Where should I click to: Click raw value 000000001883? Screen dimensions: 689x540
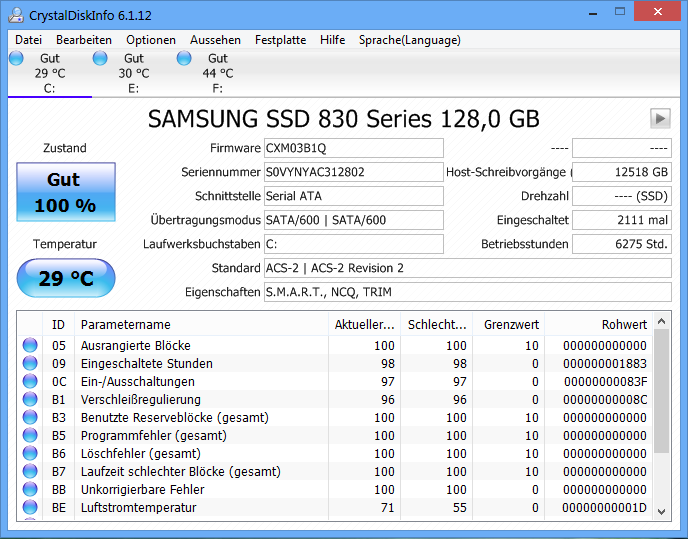[x=605, y=364]
